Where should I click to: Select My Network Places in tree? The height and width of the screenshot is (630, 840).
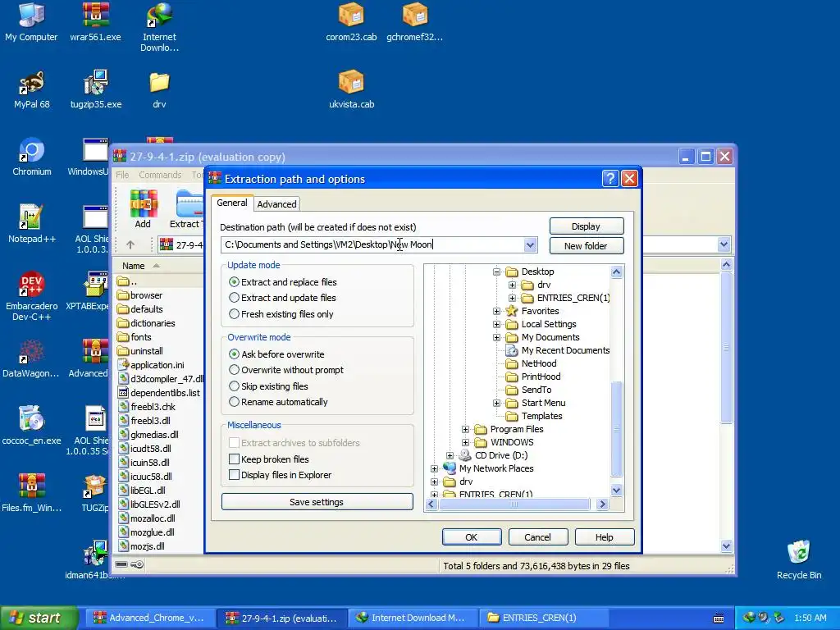[489, 468]
